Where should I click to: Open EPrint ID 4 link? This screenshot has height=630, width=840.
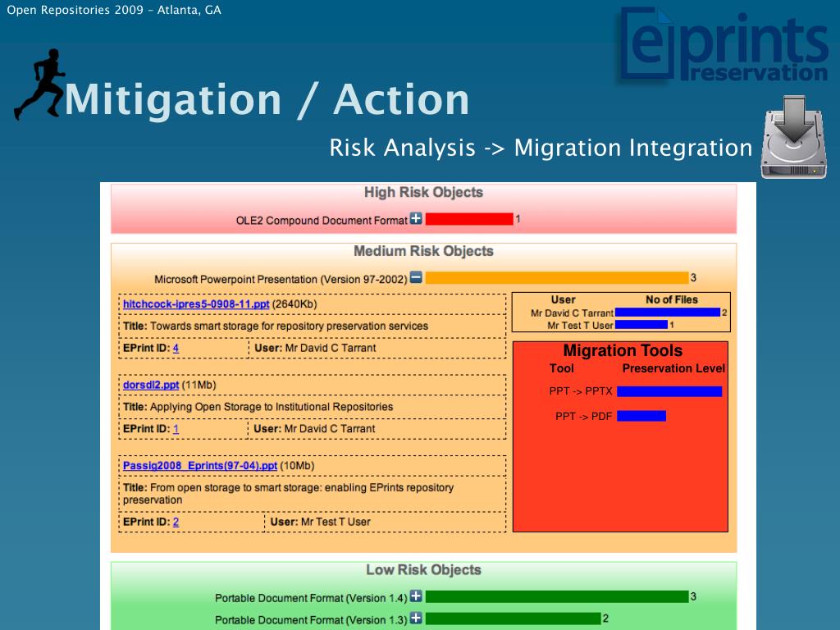click(176, 348)
